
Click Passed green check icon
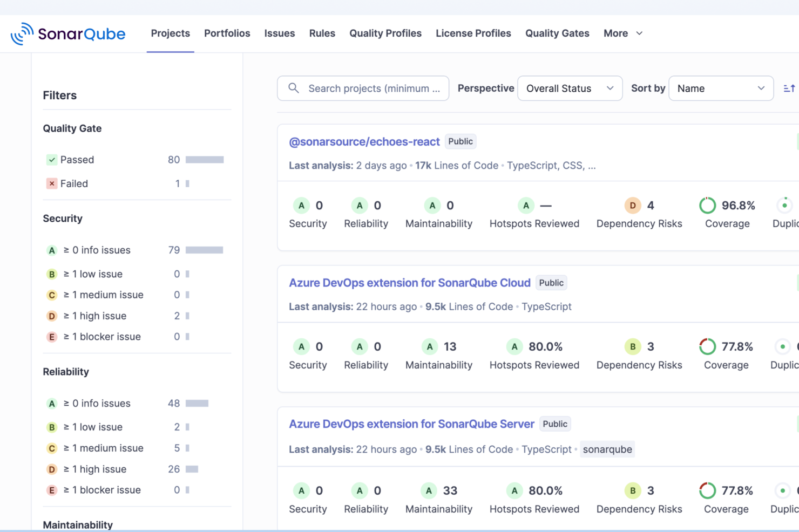tap(52, 160)
